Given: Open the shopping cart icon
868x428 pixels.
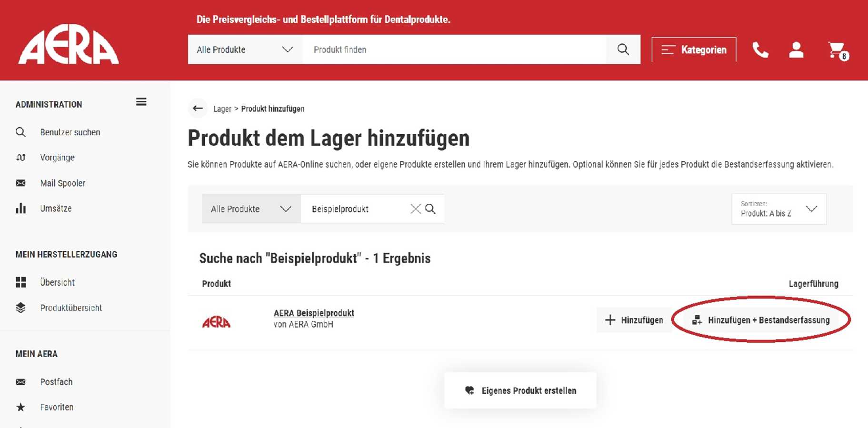Looking at the screenshot, I should (838, 50).
